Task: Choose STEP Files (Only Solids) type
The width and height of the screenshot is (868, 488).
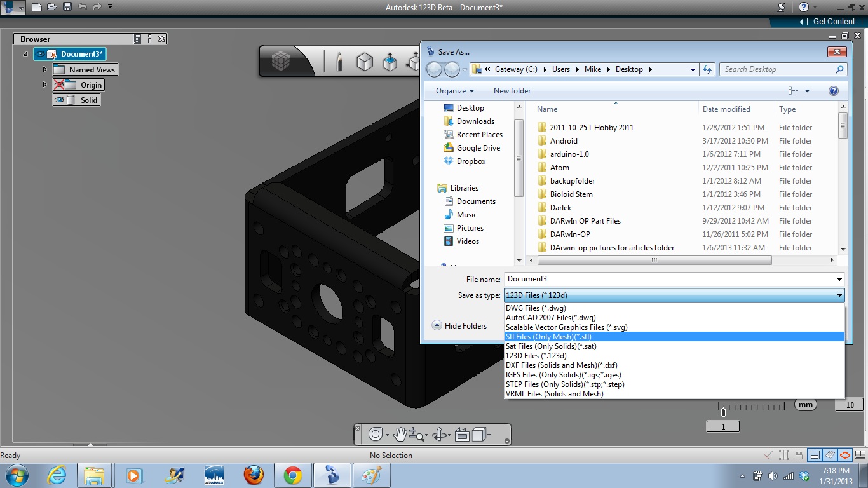Action: [674, 384]
